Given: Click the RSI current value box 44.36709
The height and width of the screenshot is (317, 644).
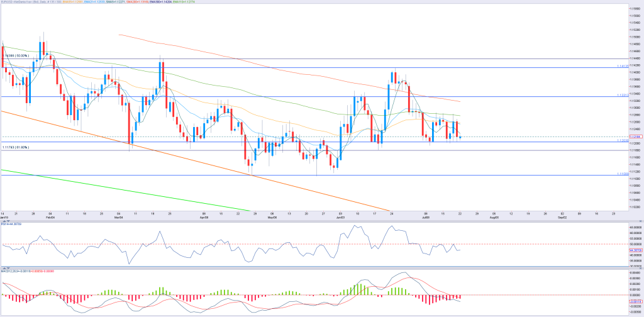Looking at the screenshot, I should click(635, 250).
